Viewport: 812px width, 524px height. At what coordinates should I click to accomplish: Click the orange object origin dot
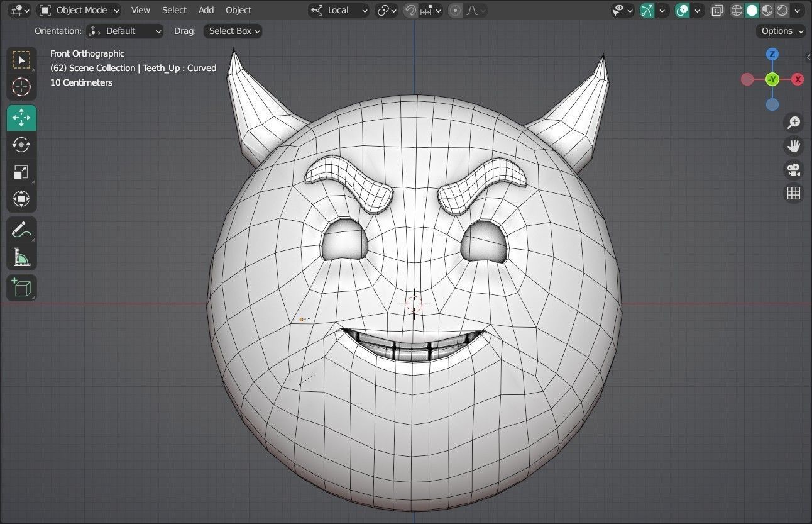click(302, 320)
